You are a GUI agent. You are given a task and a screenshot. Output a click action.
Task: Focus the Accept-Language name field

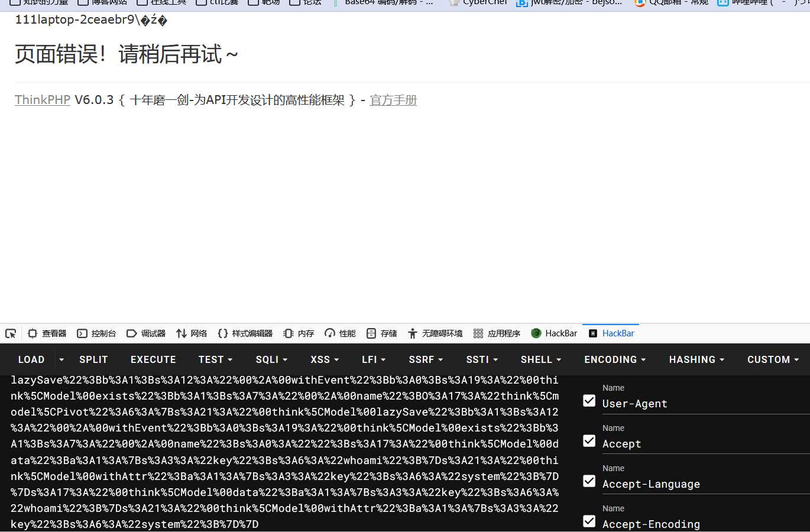[x=706, y=484]
